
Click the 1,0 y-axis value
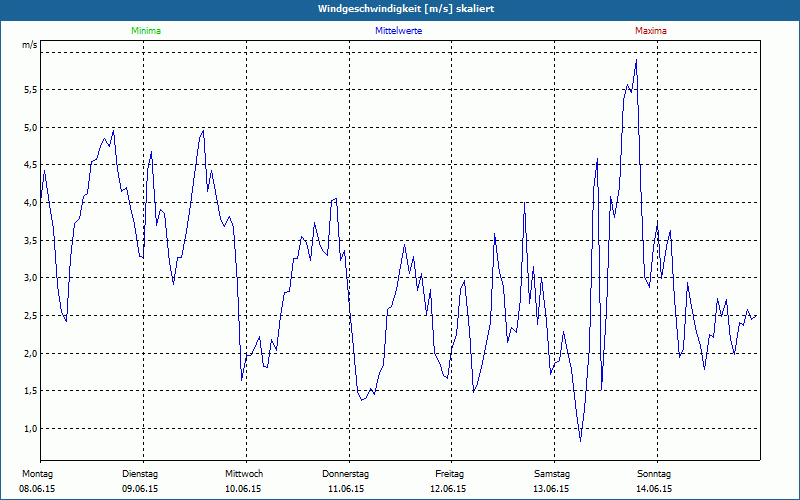coord(30,429)
